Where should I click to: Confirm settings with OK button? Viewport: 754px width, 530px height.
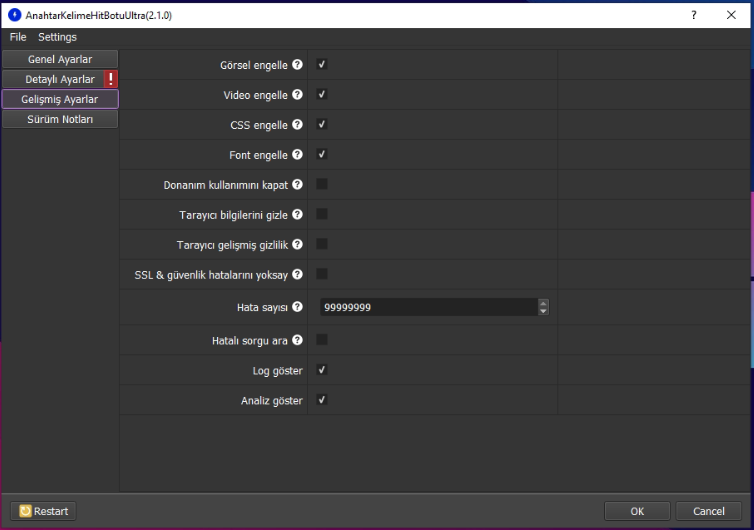point(637,511)
